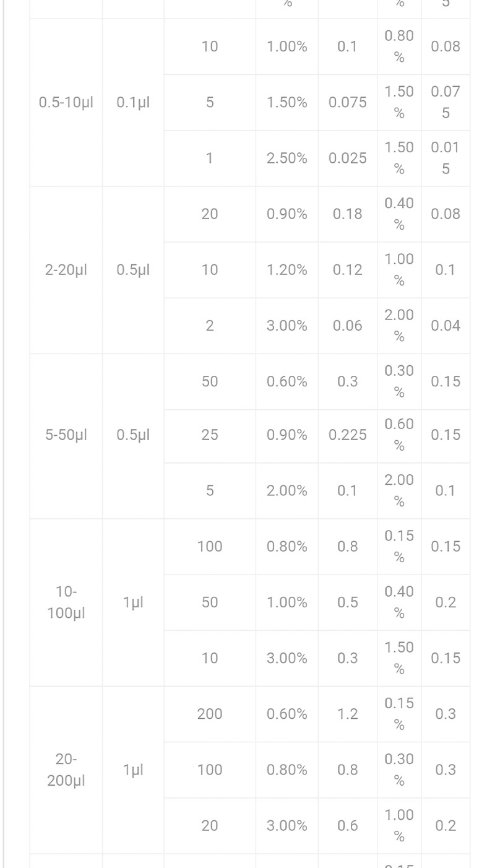The image size is (495, 868).
Task: Select the 5-50µl volume range cell
Action: click(x=66, y=435)
